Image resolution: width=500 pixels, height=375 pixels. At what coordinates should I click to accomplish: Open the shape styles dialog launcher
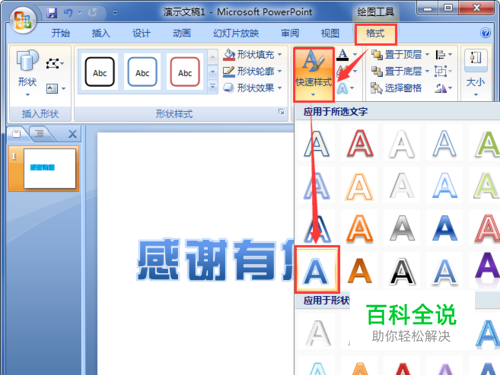pos(281,112)
